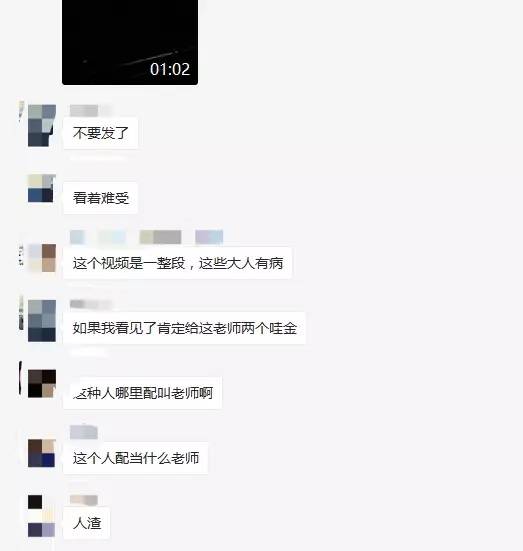
Task: Select the '看着难受' message bubble
Action: 101,198
